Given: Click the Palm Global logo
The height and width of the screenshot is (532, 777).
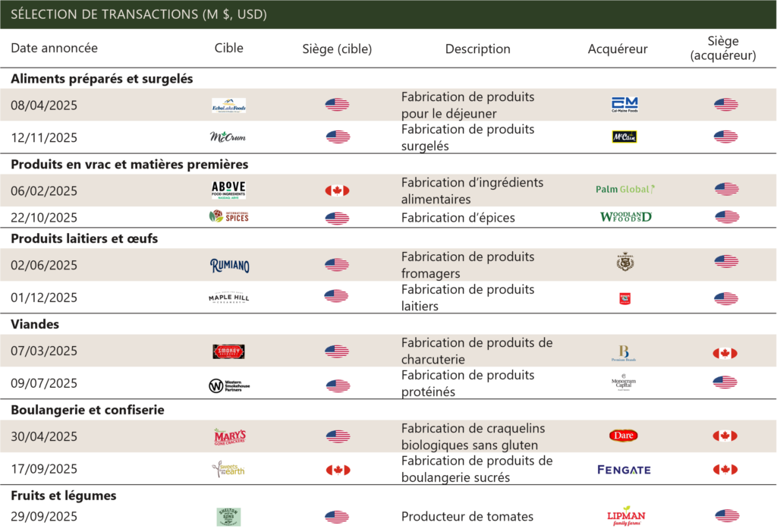Looking at the screenshot, I should (x=624, y=189).
